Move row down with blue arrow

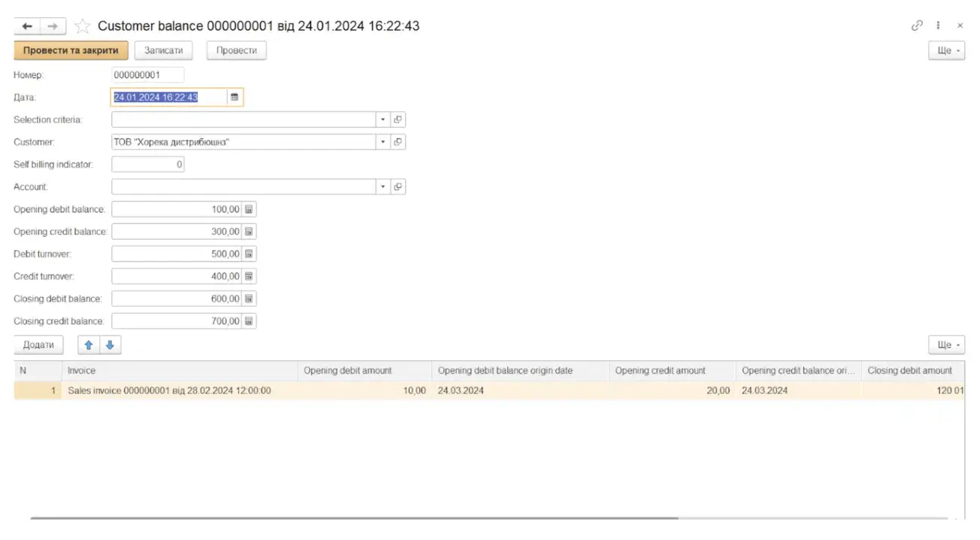(110, 345)
